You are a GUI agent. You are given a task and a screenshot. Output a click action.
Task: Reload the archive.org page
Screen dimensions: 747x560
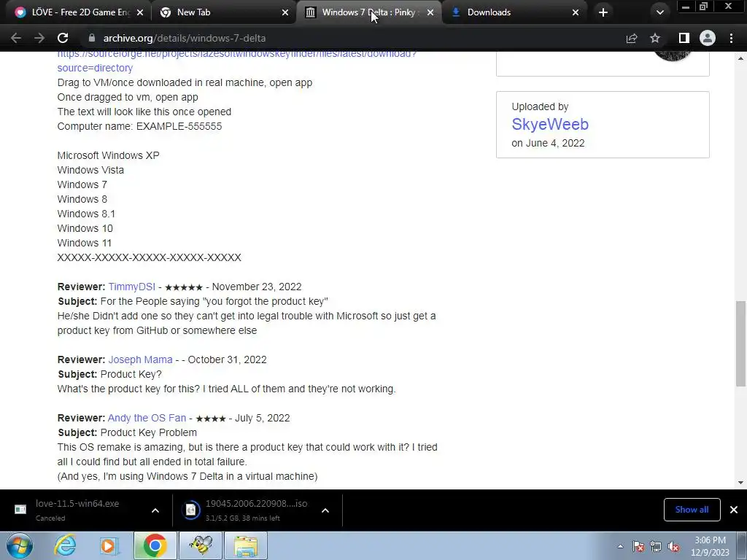pyautogui.click(x=63, y=38)
